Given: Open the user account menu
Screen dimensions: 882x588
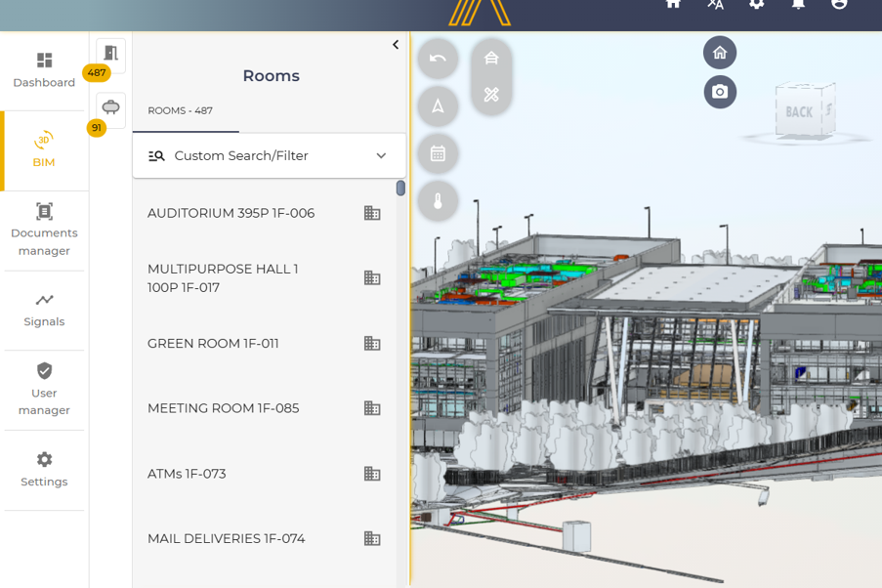Looking at the screenshot, I should click(x=839, y=6).
